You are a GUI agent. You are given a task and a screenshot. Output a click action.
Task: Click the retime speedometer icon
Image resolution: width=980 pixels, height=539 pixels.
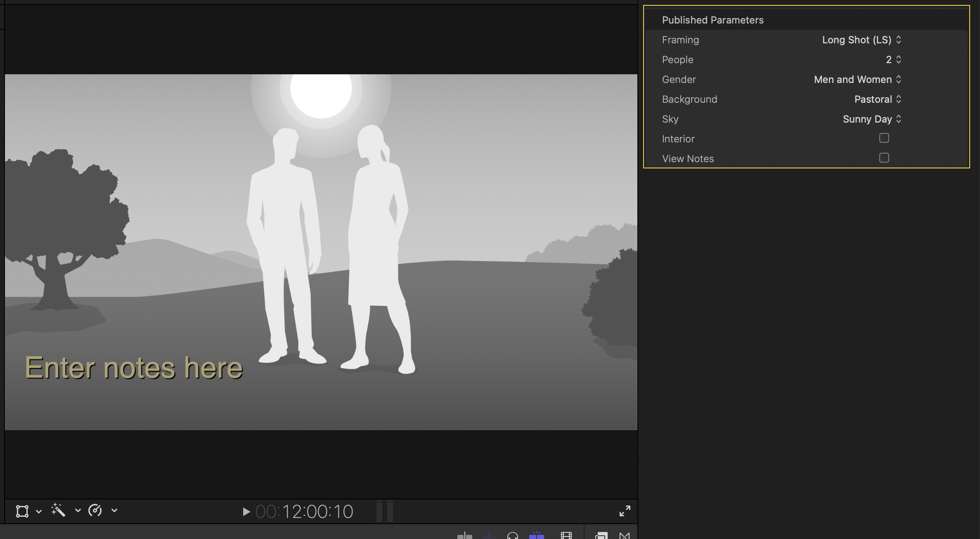click(x=95, y=511)
